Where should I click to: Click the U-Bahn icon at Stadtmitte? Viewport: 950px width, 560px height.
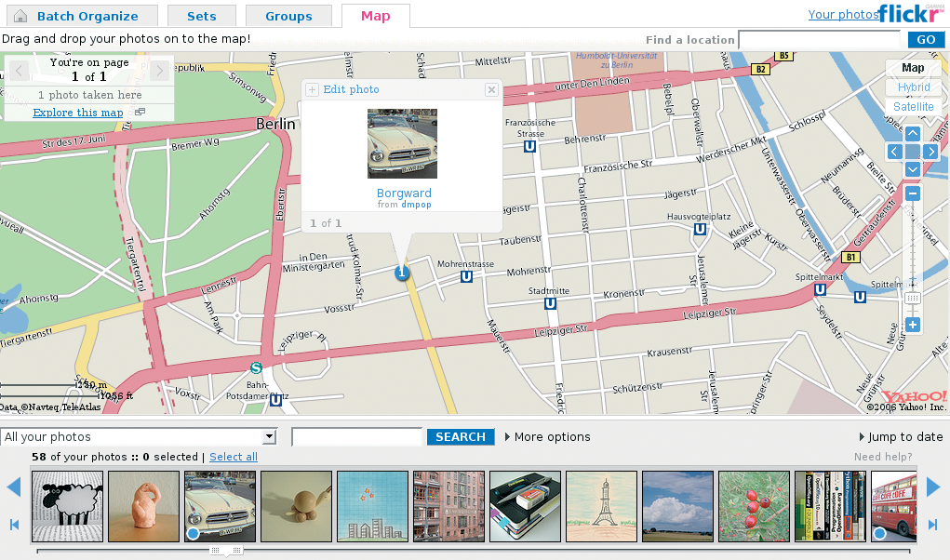tap(550, 303)
